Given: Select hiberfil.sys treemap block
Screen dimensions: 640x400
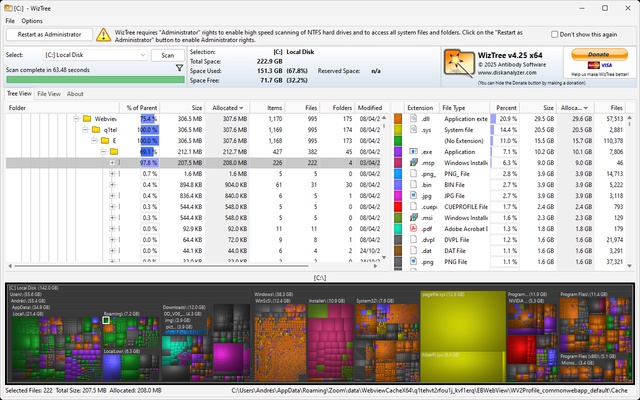Looking at the screenshot, I should (x=462, y=367).
